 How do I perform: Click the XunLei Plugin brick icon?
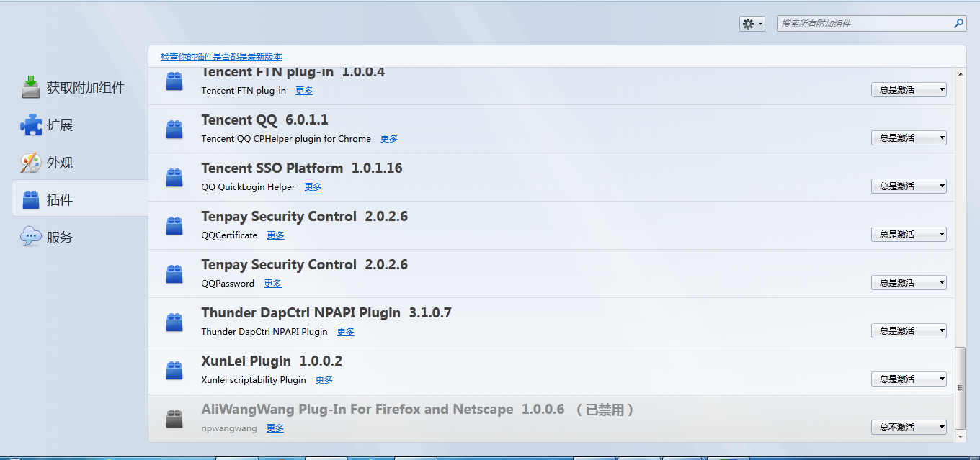174,371
